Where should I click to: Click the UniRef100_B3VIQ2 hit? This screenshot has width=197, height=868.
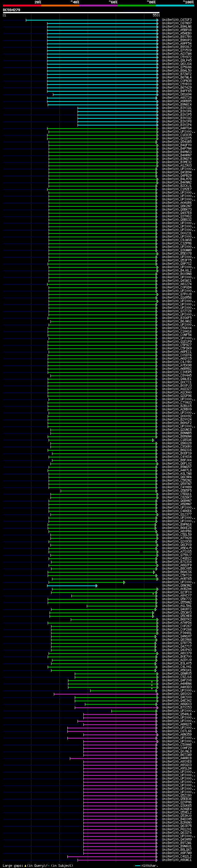coord(176,118)
